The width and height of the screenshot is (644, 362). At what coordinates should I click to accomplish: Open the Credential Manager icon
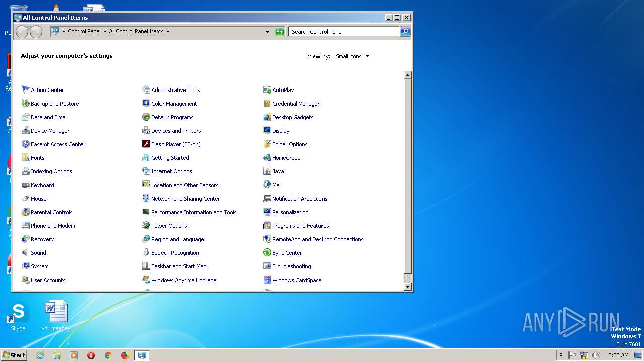coord(267,104)
